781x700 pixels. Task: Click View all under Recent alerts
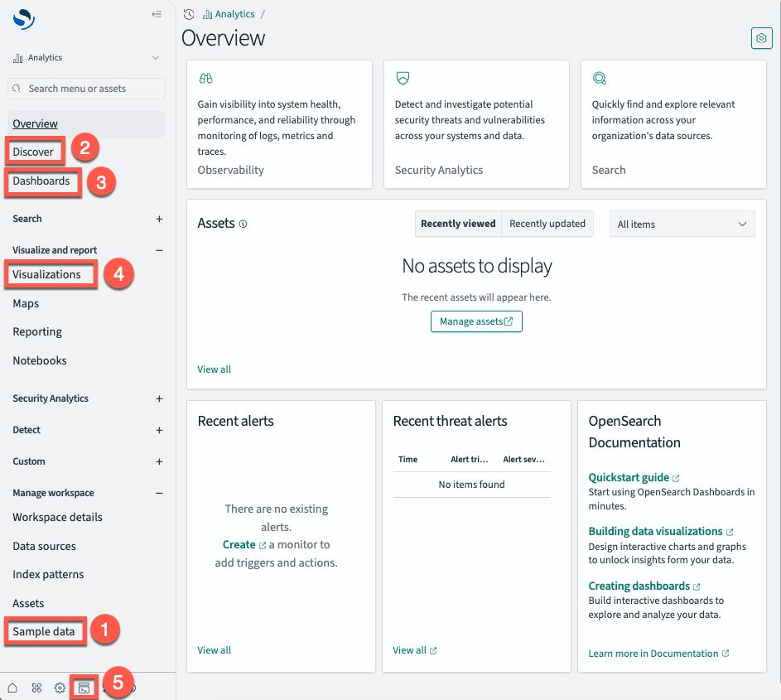[x=215, y=650]
